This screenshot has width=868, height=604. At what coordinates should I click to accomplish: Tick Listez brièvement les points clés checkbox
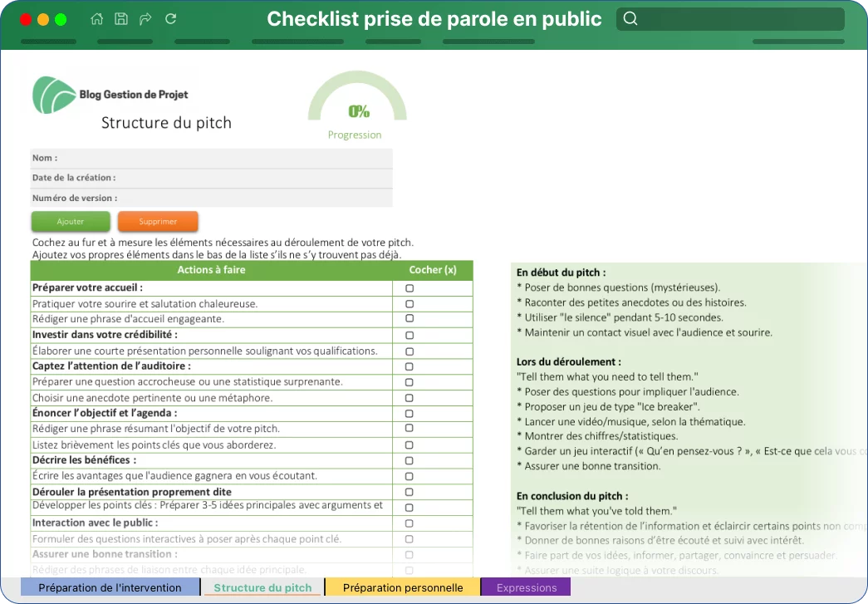pos(409,444)
